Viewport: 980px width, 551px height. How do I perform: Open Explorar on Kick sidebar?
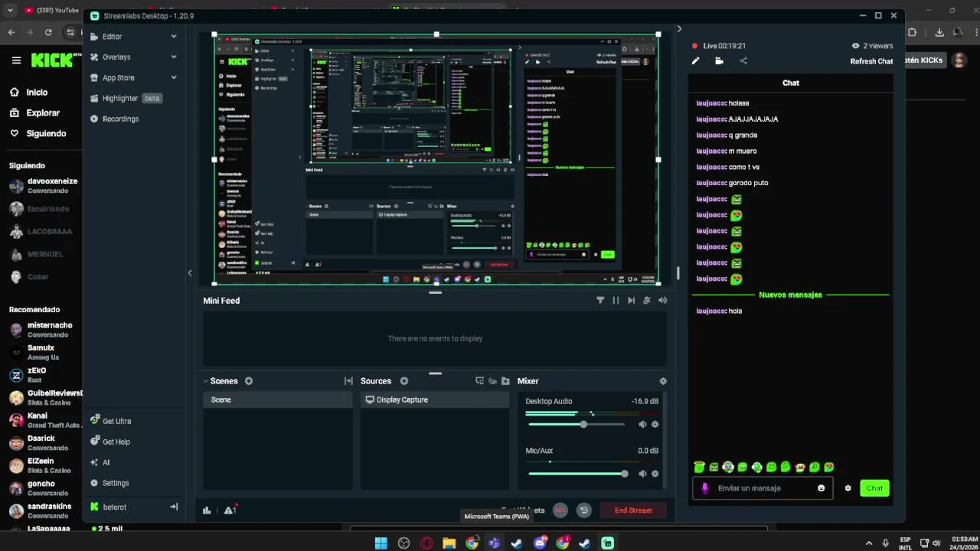point(43,113)
